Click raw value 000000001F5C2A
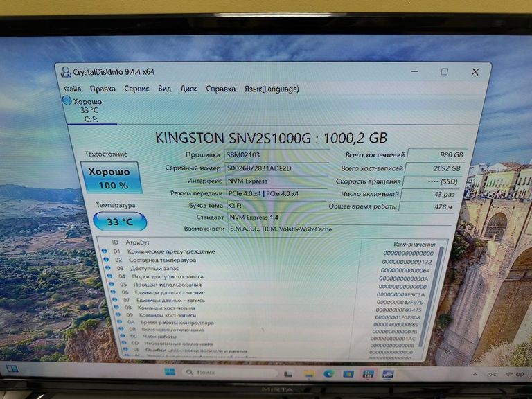 pyautogui.click(x=400, y=294)
